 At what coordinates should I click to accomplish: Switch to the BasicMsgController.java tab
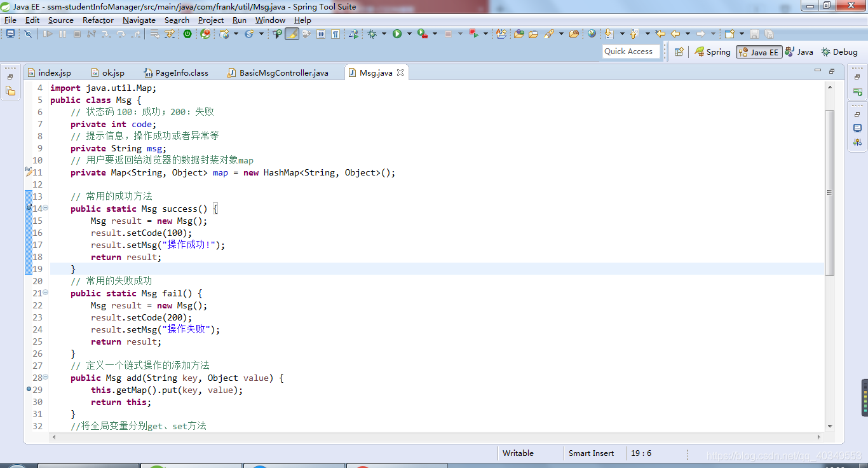coord(278,72)
